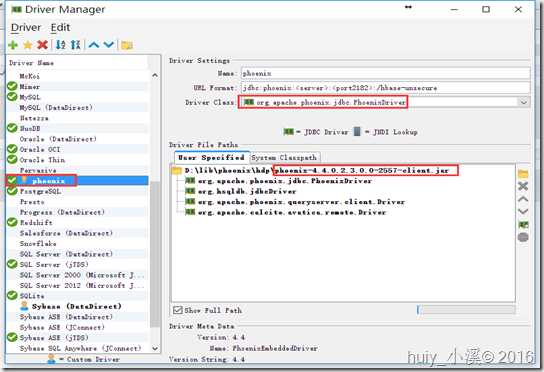The height and width of the screenshot is (372, 544).
Task: Move driver up with blue up arrow
Action: (x=94, y=45)
